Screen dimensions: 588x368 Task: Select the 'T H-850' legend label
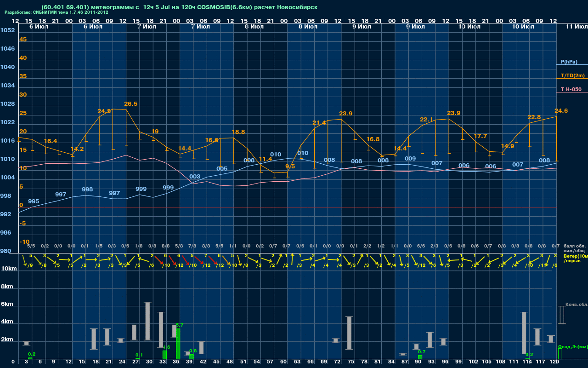tap(571, 89)
